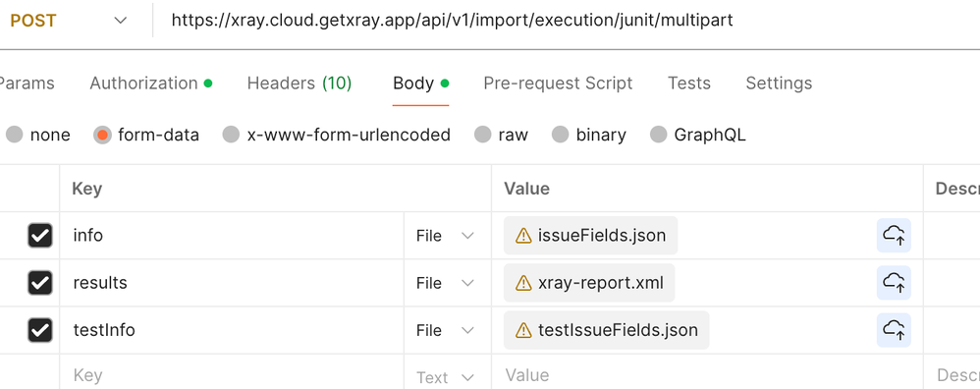
Task: Click upload cloud icon for info row
Action: pyautogui.click(x=894, y=235)
